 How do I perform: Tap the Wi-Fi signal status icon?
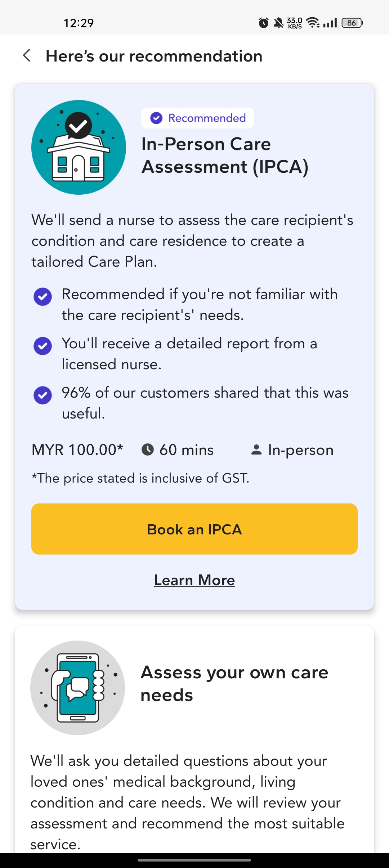tap(313, 23)
